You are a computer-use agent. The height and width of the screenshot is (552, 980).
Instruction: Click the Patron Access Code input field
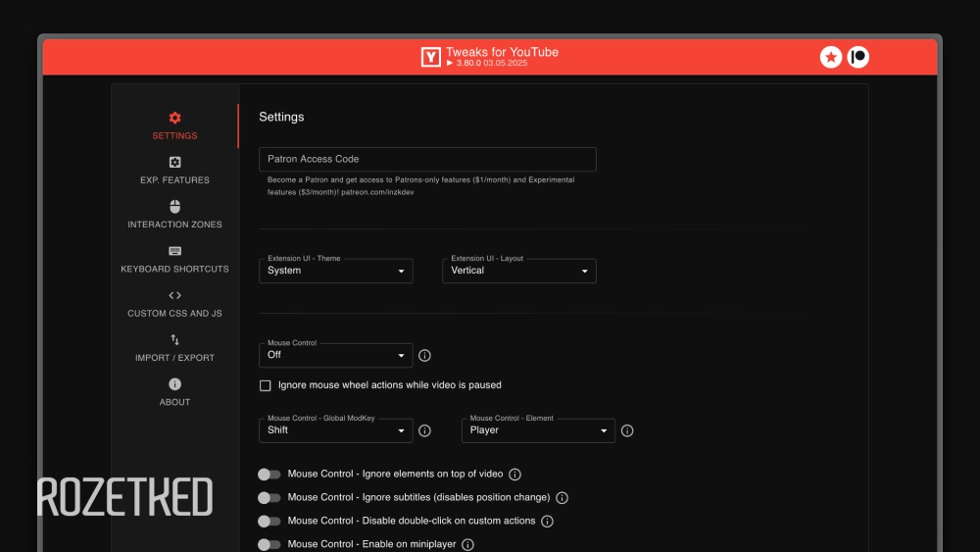427,159
